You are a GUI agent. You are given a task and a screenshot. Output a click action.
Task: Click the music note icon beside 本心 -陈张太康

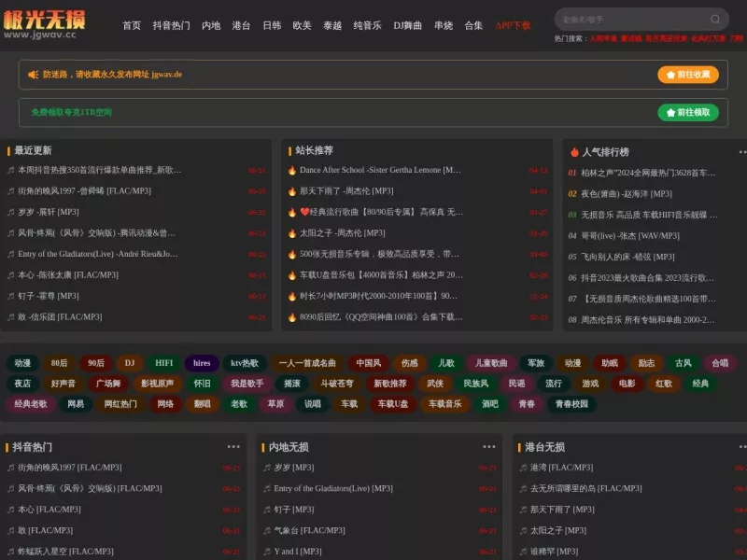pos(10,274)
